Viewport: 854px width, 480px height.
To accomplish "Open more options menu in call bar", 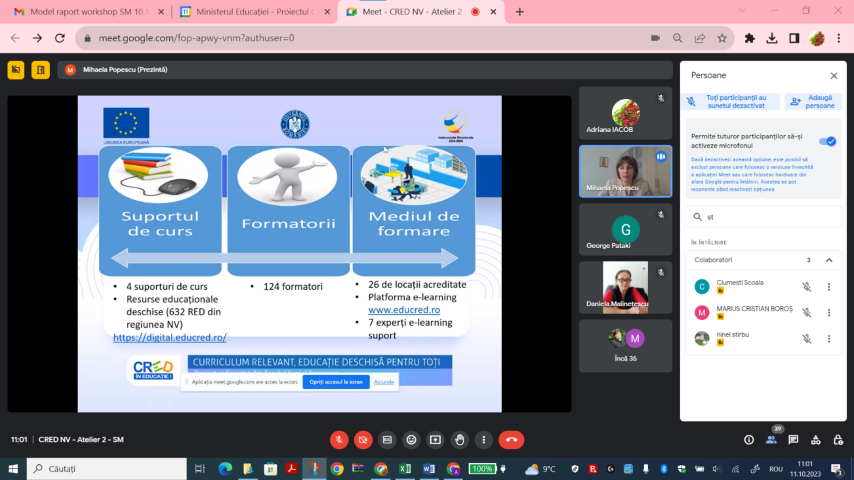I will (x=483, y=440).
